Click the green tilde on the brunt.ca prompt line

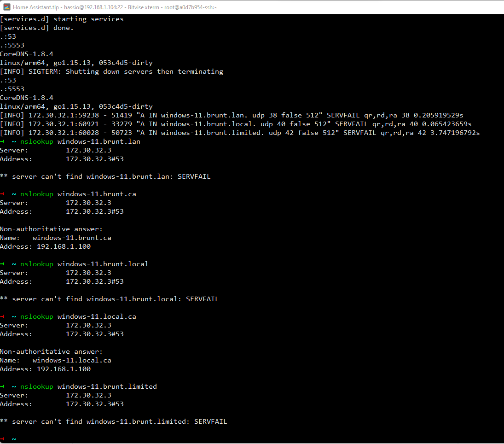point(13,194)
